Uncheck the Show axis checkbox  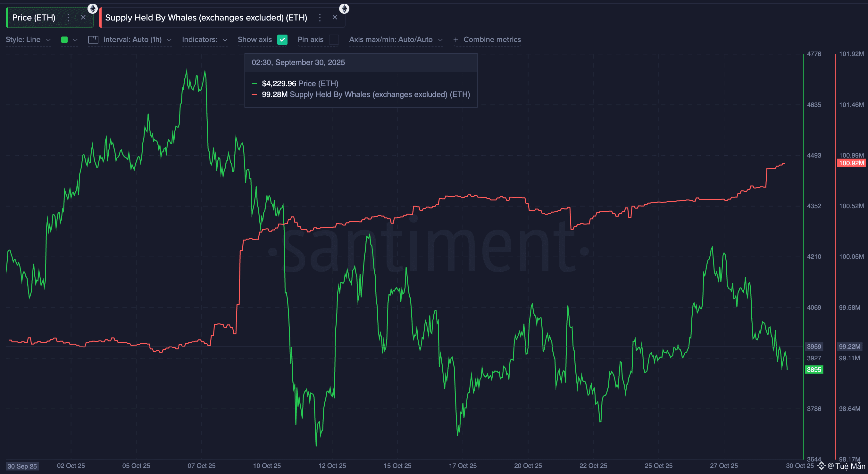tap(282, 40)
